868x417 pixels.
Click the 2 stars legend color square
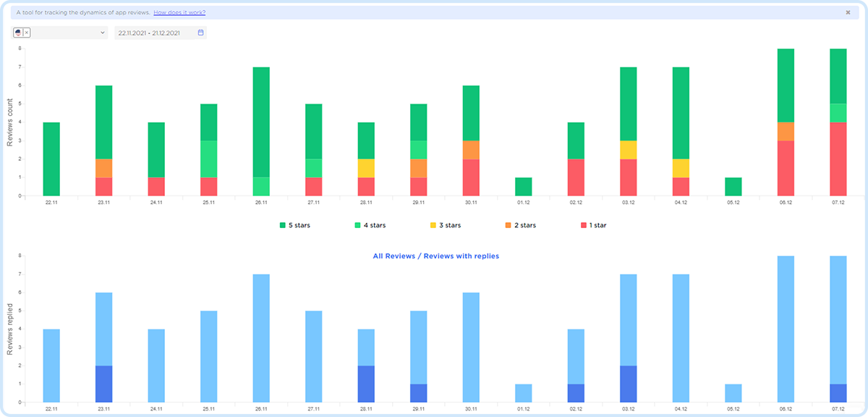coord(507,225)
